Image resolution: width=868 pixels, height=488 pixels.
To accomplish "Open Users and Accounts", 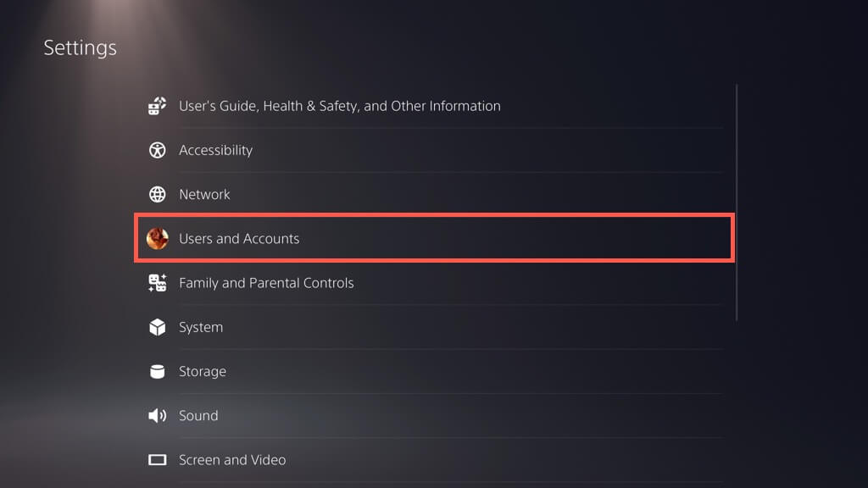I will pos(239,239).
